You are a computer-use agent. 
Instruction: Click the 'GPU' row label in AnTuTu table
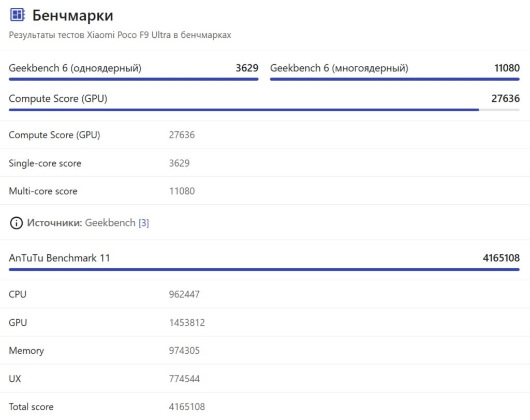pos(18,323)
